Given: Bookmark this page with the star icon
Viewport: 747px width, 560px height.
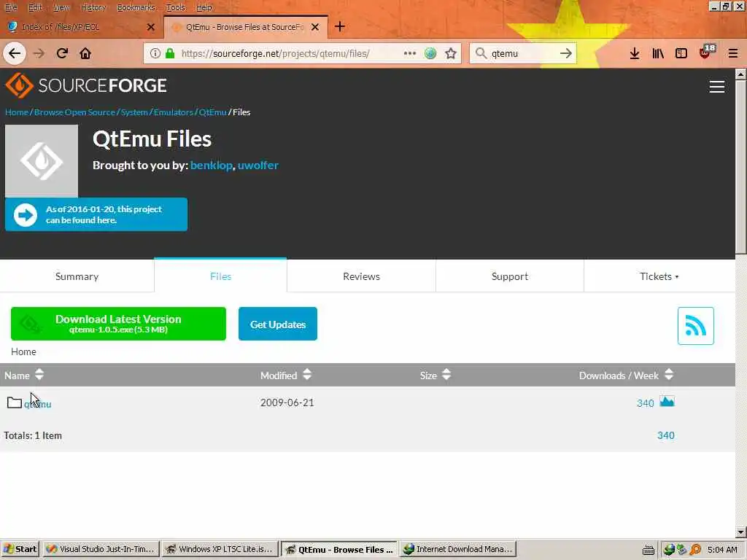Looking at the screenshot, I should click(451, 53).
